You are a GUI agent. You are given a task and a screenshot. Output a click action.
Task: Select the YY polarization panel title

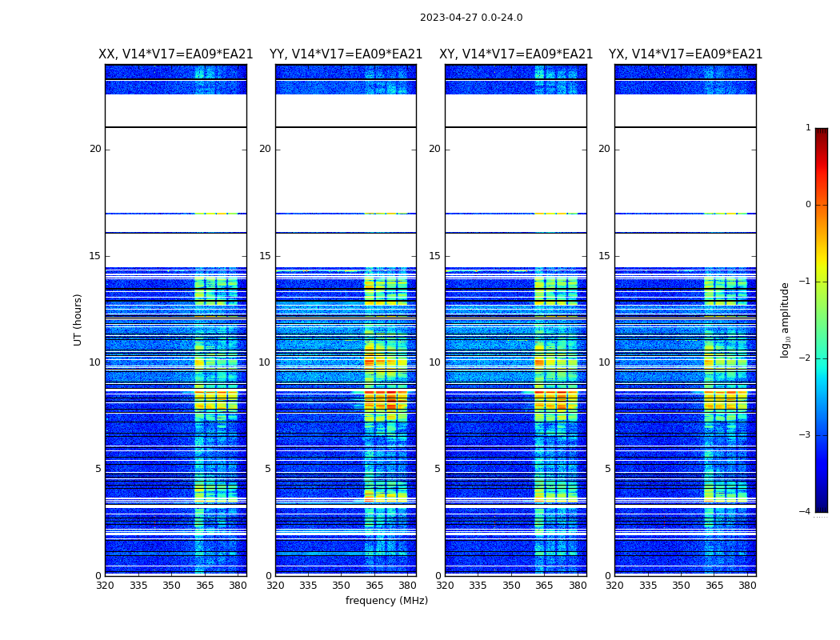click(346, 54)
